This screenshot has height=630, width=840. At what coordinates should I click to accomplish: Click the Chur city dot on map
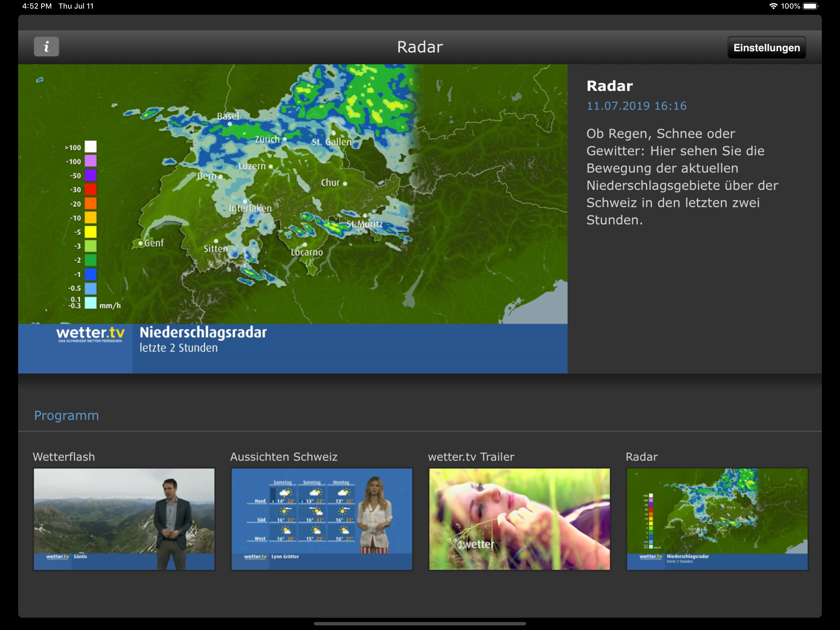click(x=345, y=184)
